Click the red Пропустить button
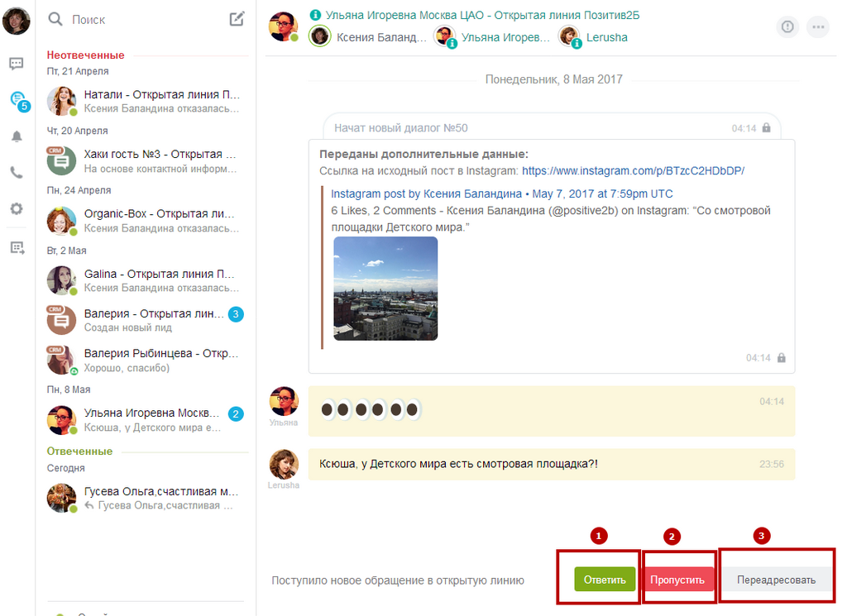This screenshot has height=616, width=847. click(677, 580)
